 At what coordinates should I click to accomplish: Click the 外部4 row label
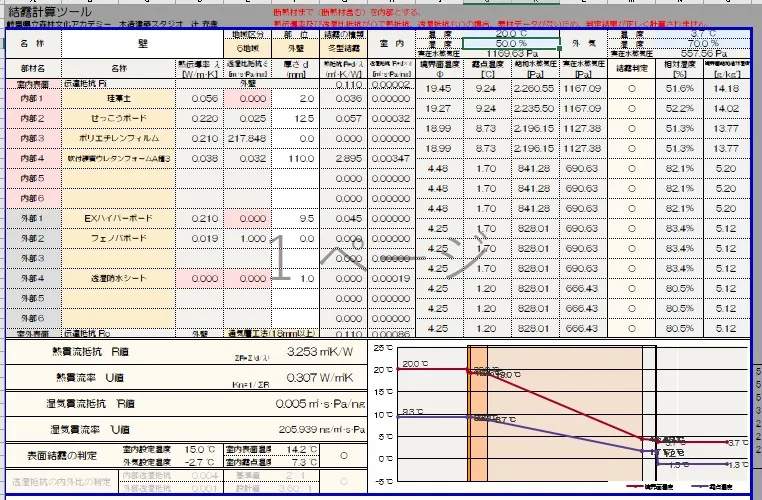click(31, 278)
